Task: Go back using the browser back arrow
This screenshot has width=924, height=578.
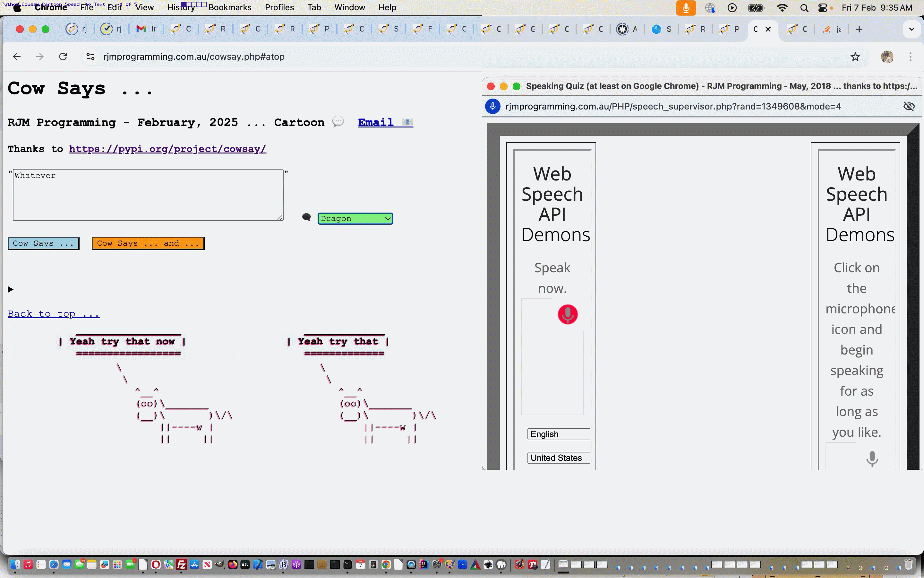Action: coord(17,57)
